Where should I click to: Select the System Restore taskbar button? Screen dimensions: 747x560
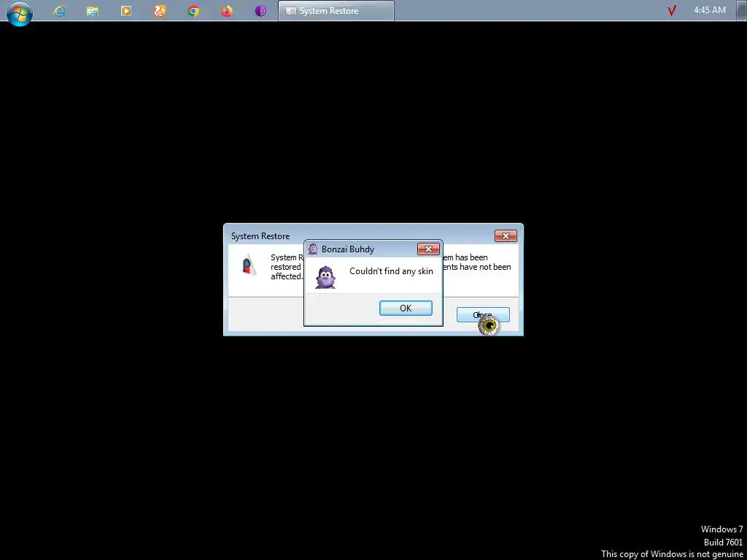pos(336,11)
